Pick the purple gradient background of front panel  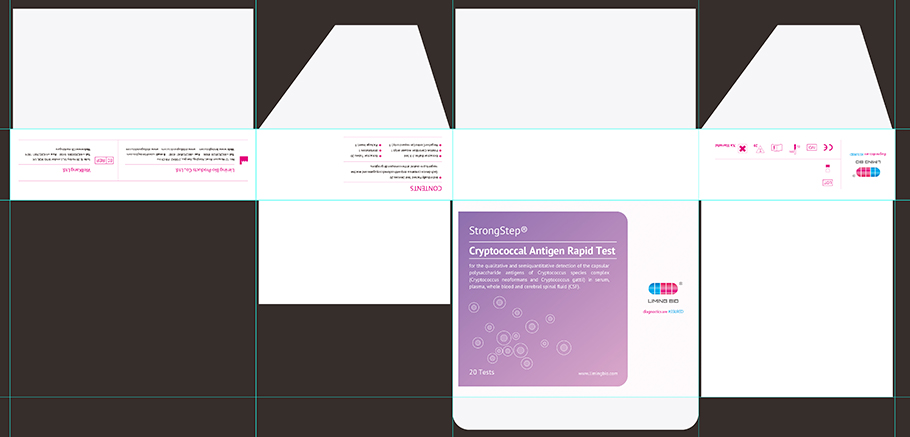pos(580,330)
